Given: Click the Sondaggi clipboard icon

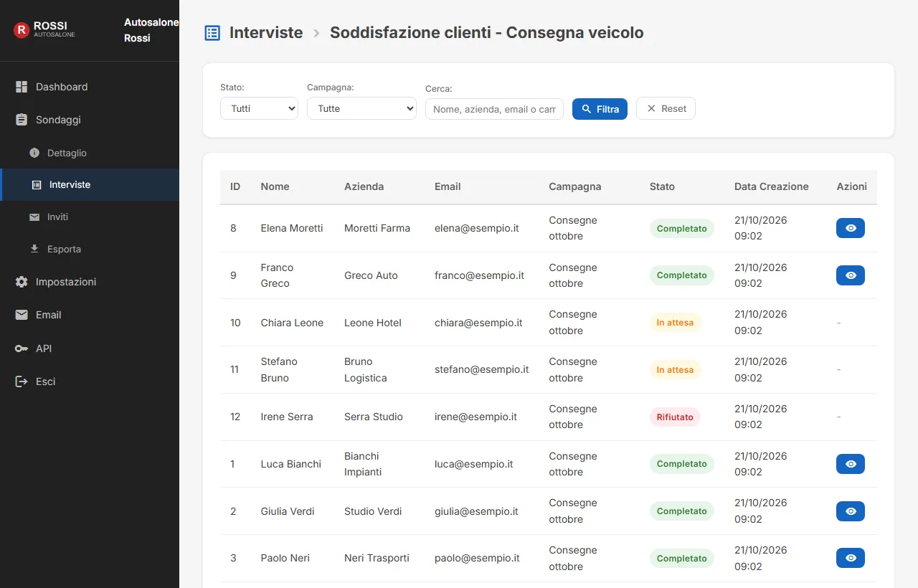Looking at the screenshot, I should coord(22,120).
